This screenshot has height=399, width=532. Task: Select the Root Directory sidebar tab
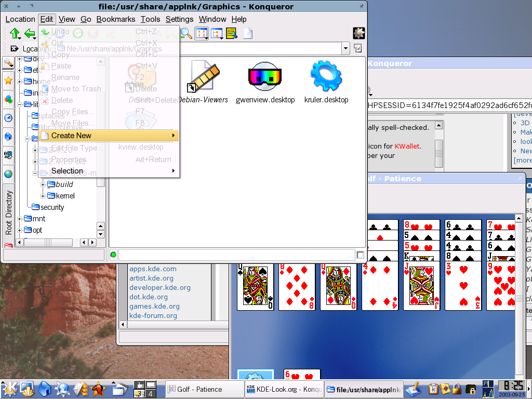8,212
